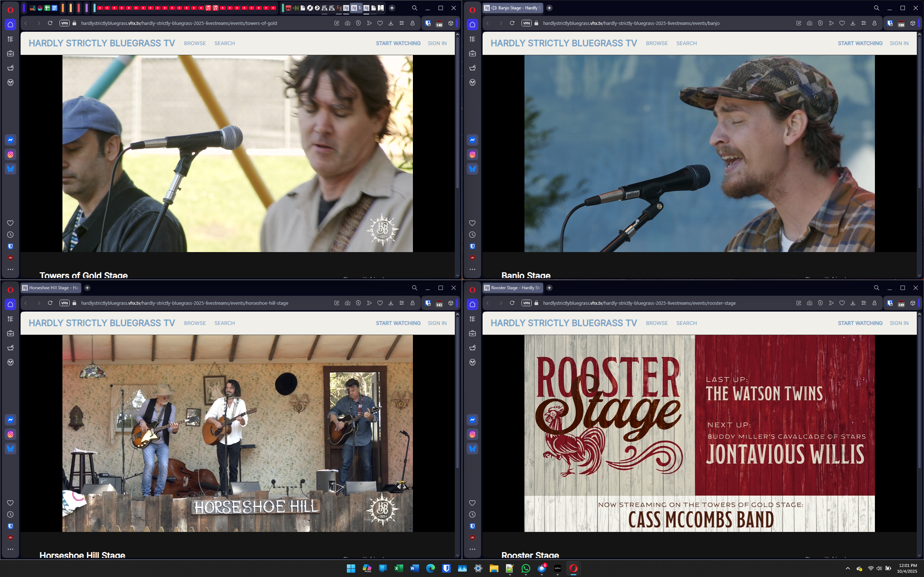
Task: Click the Horseshoe Hill page vertical scrollbar
Action: 457,393
